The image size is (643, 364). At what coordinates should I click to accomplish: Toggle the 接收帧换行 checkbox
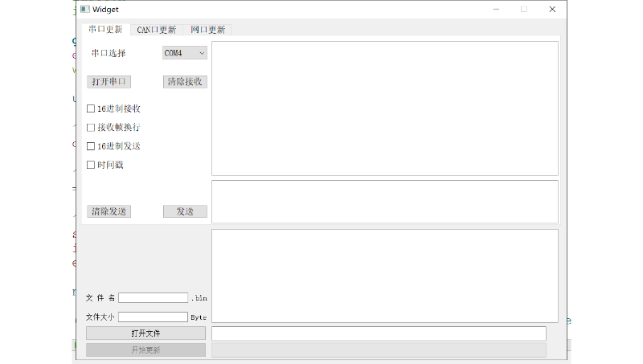coord(113,128)
